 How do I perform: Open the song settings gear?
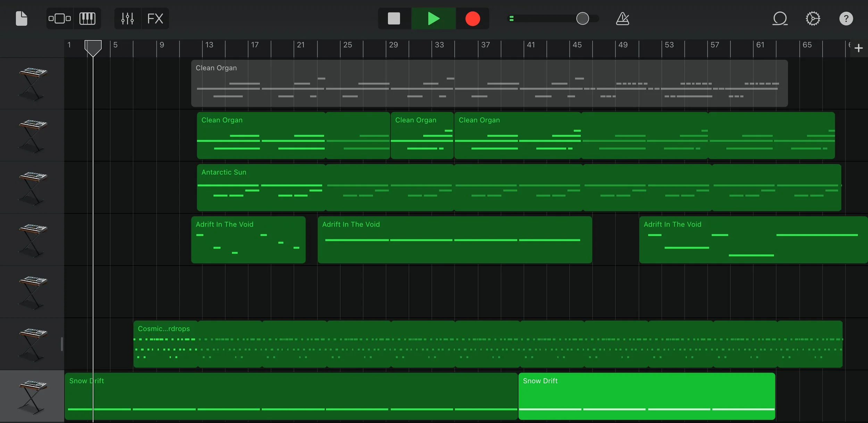813,18
